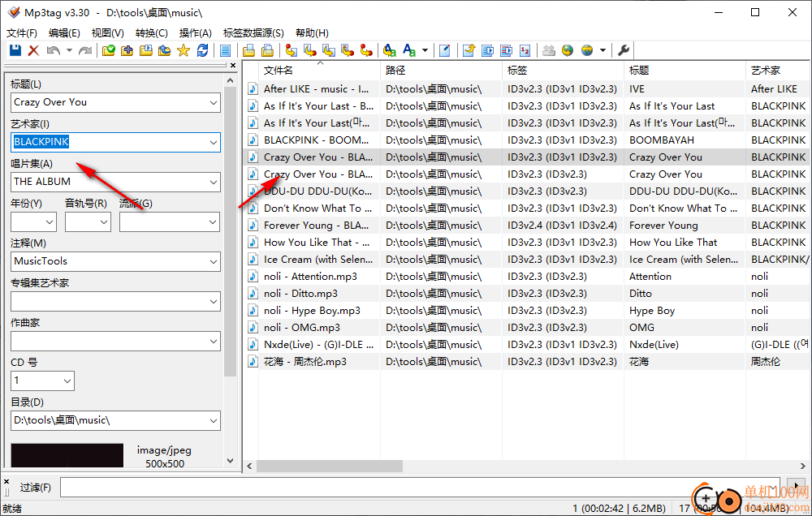Click the album cover art thumbnail
The image size is (812, 516).
tap(67, 455)
